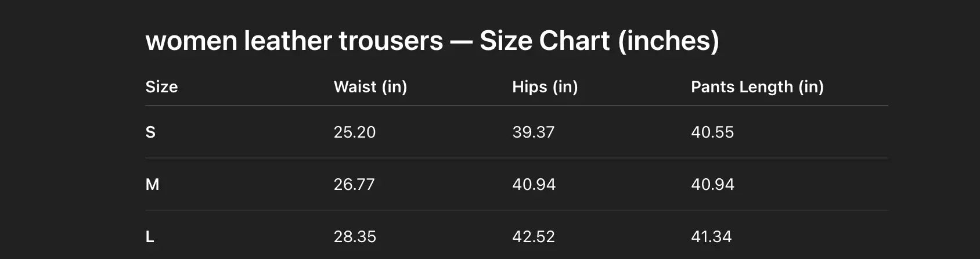
Task: Click the S size row label
Action: [x=150, y=132]
